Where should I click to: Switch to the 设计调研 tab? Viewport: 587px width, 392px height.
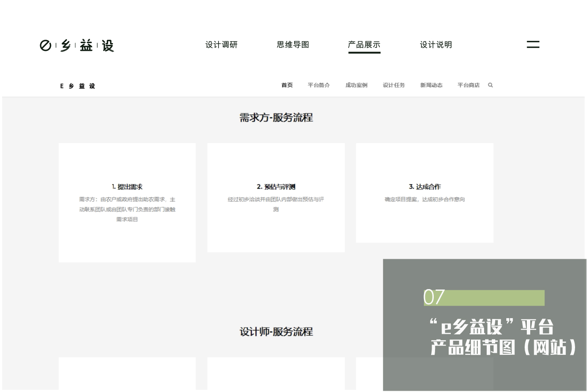pyautogui.click(x=222, y=44)
